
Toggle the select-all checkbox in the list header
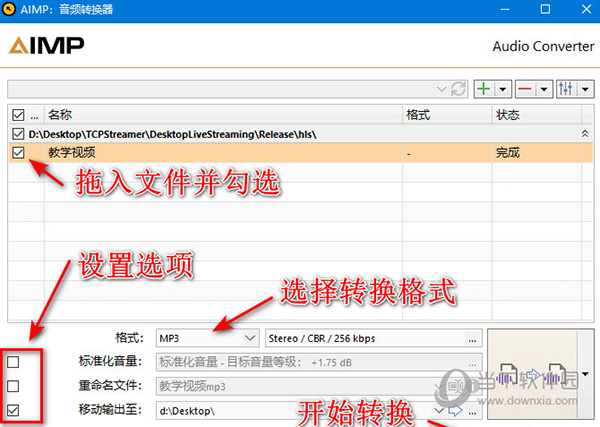tap(18, 115)
